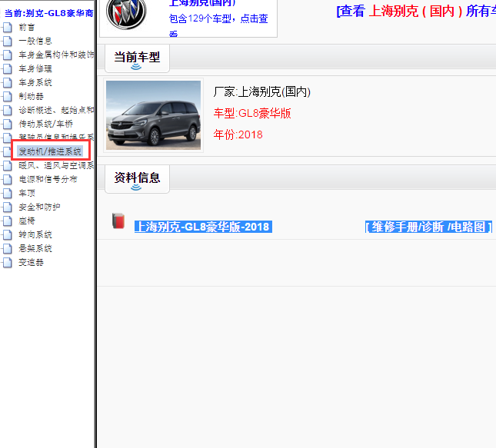The height and width of the screenshot is (448, 496).
Task: Click the page icon beside 制动器
Action: click(x=8, y=96)
